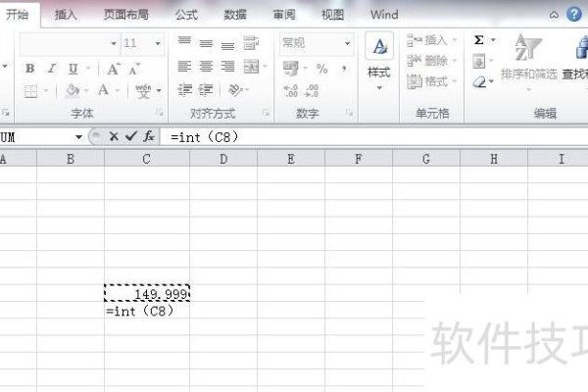Click the cell borders icon
Viewport: 588px width, 392px height.
point(30,91)
